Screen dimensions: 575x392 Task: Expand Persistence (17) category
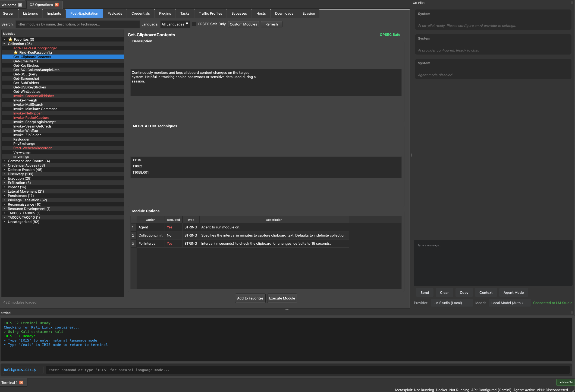tap(4, 196)
